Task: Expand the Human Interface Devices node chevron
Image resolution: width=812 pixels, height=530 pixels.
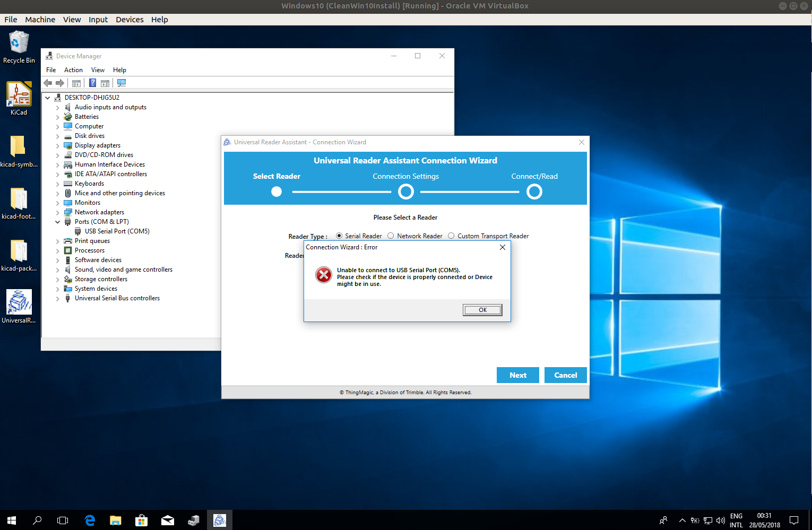Action: tap(57, 164)
